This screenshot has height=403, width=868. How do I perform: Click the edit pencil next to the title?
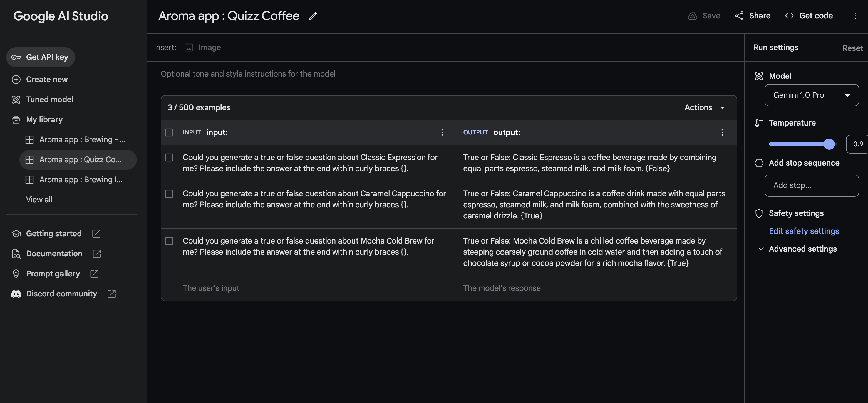click(x=313, y=16)
